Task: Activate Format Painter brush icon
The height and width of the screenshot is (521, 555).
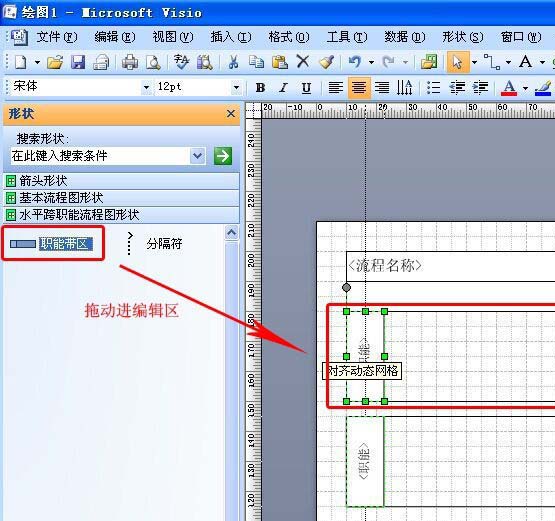Action: pos(326,62)
